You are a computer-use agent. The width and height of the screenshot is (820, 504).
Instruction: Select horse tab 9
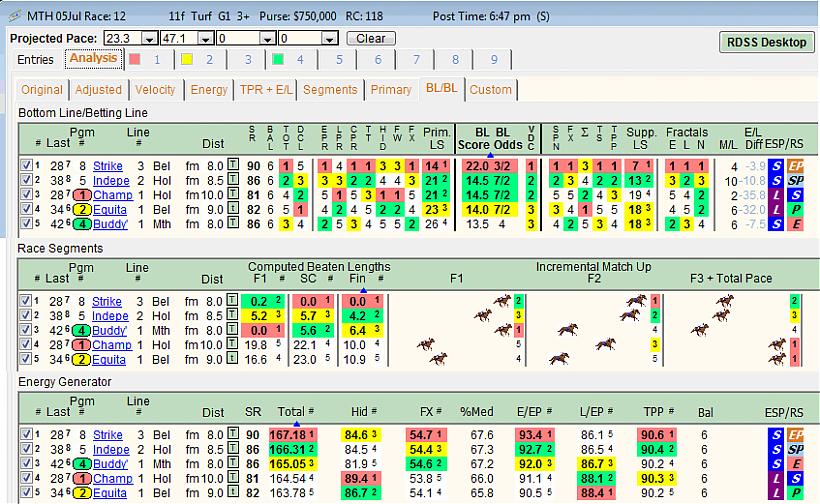point(494,60)
